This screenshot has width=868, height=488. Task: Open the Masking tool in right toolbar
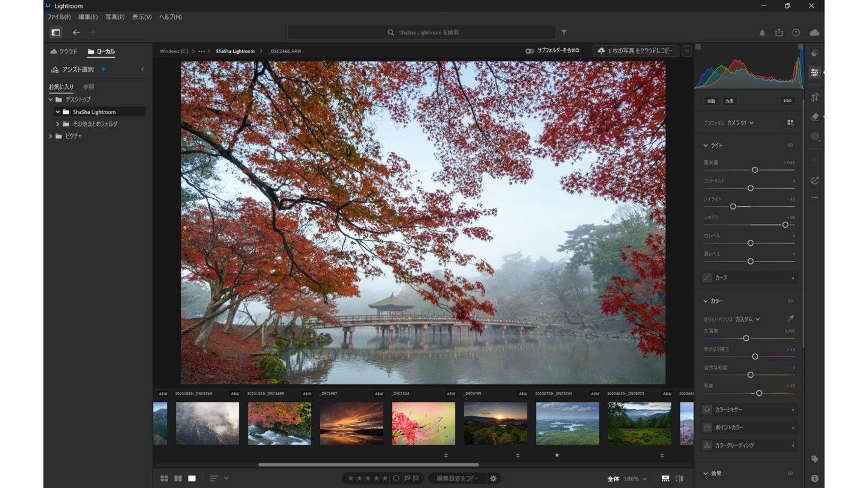[x=814, y=137]
